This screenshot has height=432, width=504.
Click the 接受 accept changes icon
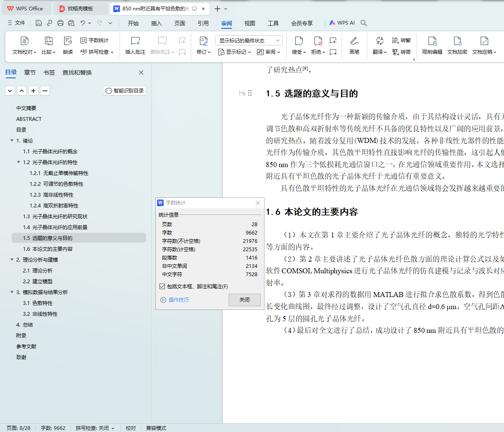(299, 41)
